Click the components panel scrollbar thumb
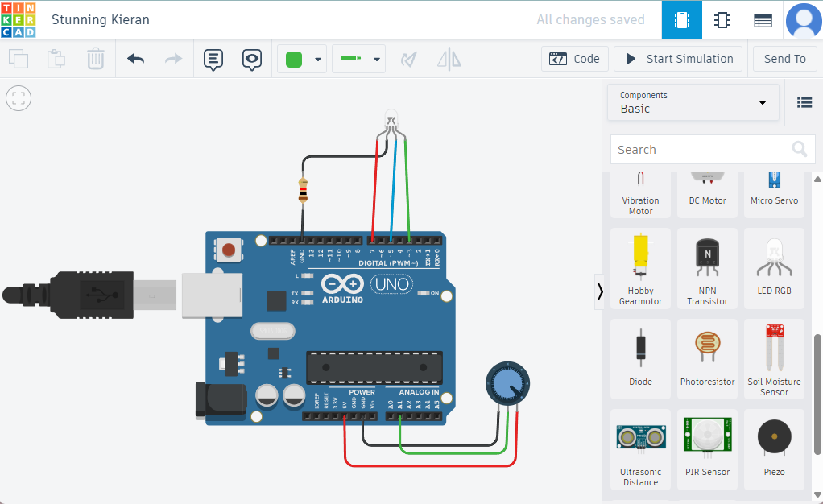 817,395
